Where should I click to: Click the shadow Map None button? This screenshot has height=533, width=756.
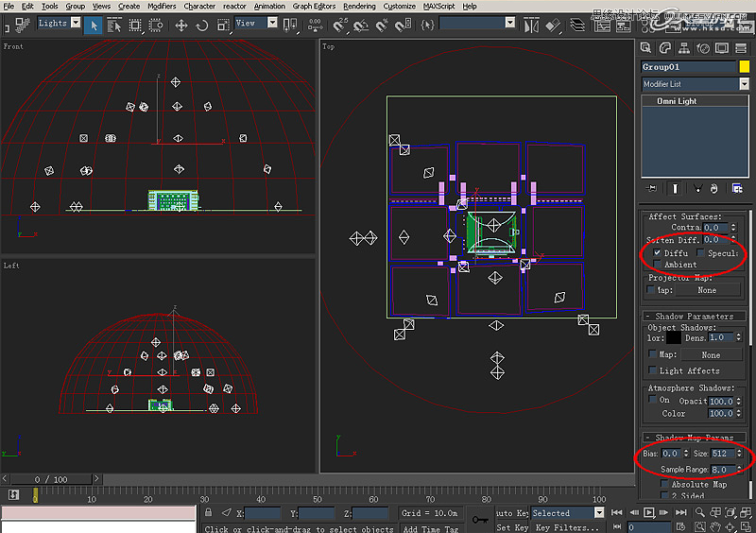(711, 355)
